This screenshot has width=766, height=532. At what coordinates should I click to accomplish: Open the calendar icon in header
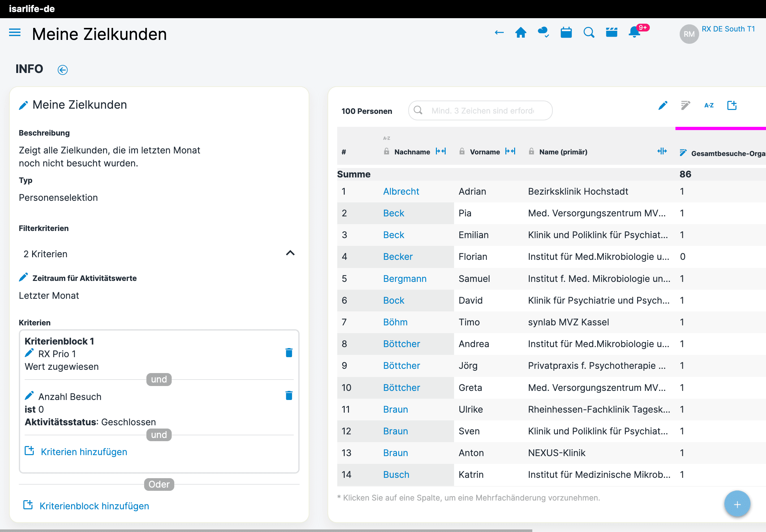(566, 33)
